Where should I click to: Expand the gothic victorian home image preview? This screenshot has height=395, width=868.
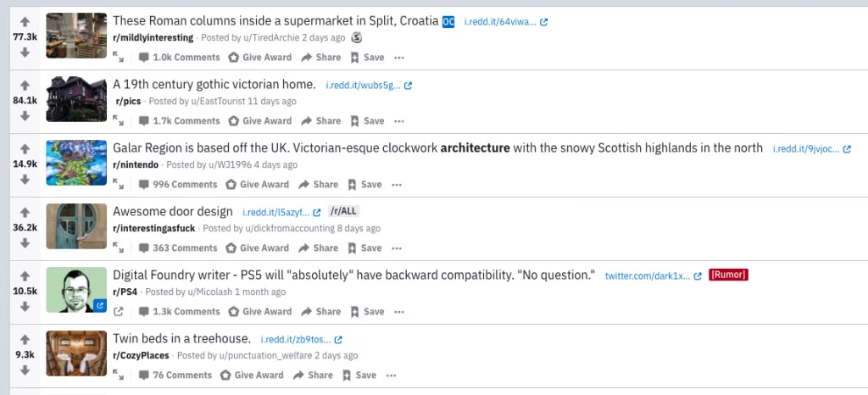119,121
